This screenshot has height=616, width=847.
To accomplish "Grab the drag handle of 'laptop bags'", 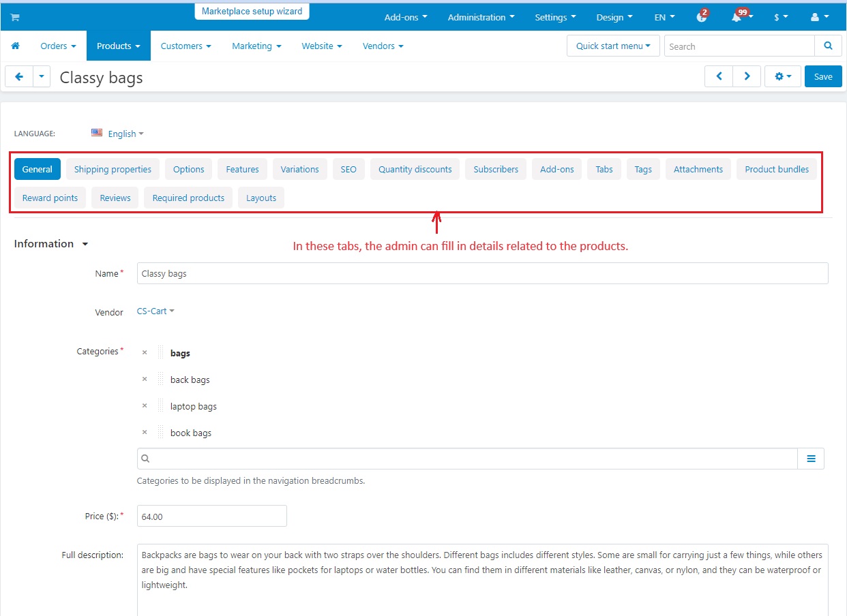I will pos(161,406).
